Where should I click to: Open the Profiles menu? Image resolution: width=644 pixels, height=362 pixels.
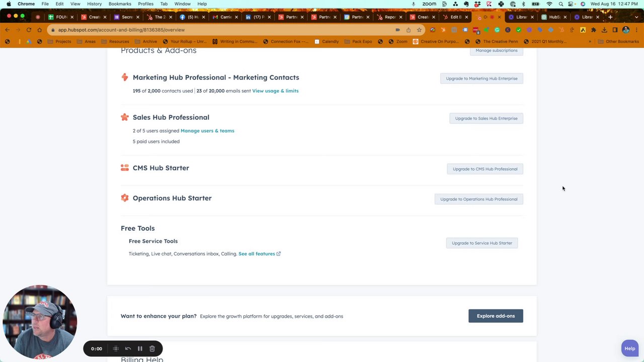145,4
